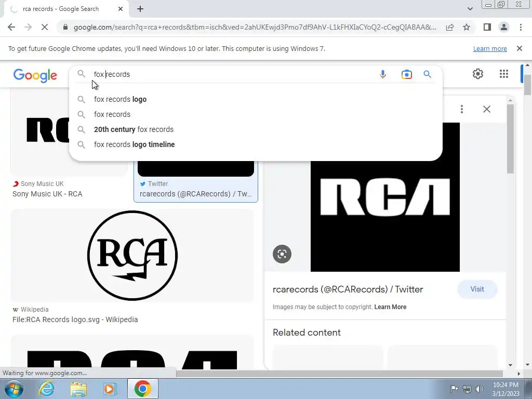Choose 20th century fox records suggestion

click(x=256, y=129)
